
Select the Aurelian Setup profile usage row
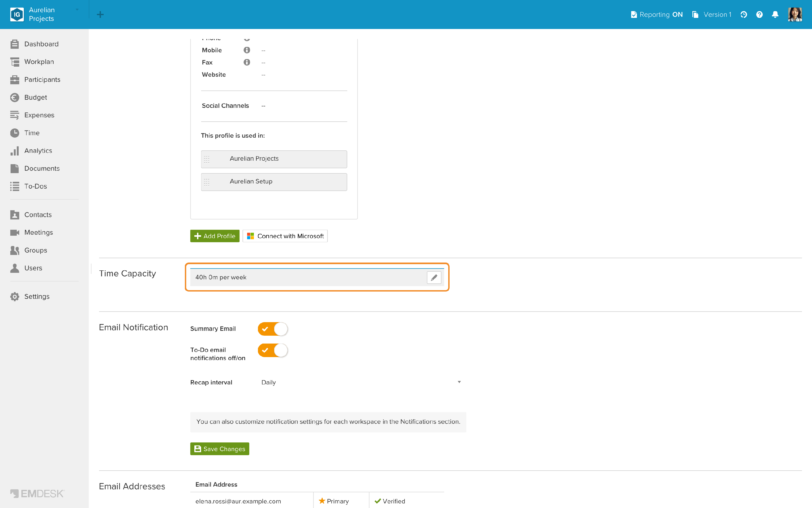274,182
